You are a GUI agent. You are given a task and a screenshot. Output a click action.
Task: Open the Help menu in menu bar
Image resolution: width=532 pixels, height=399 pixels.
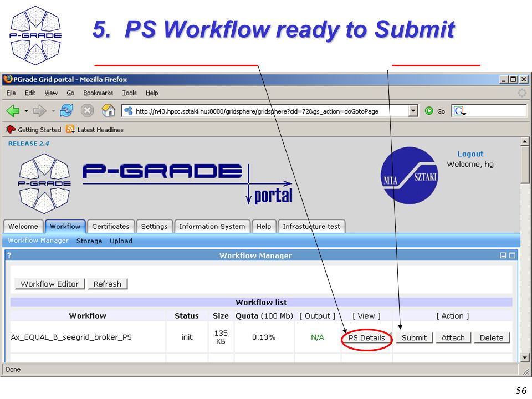pos(152,93)
